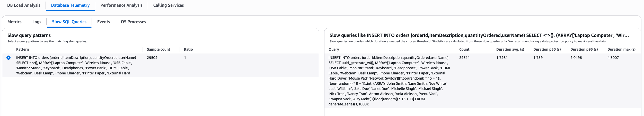Sort by the Sample count column
The image size is (644, 116).
tap(158, 49)
